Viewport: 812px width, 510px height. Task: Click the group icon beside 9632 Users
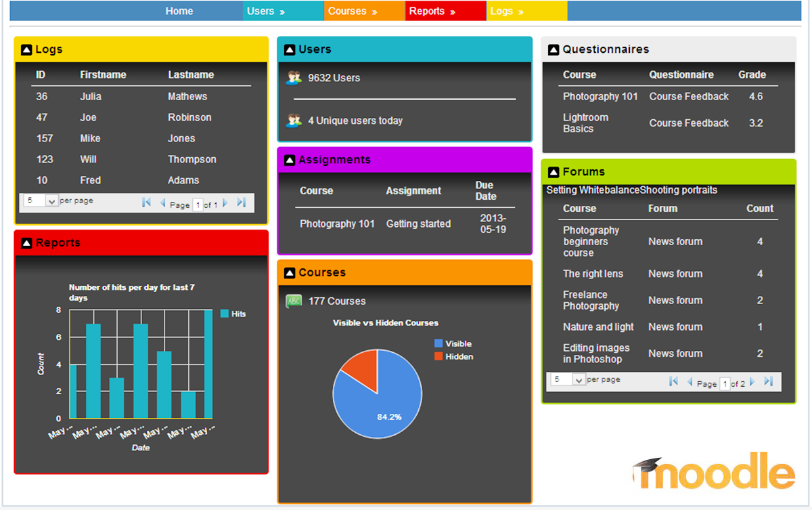pos(294,77)
